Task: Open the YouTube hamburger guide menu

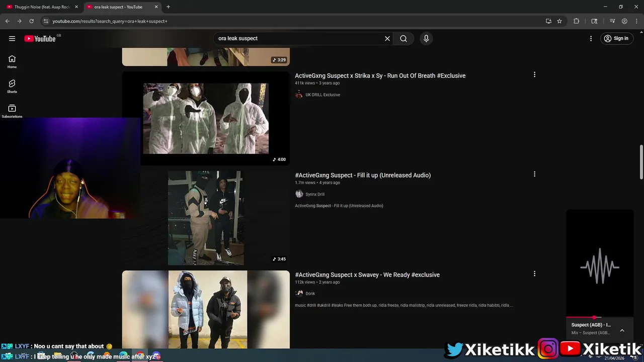Action: pos(12,39)
